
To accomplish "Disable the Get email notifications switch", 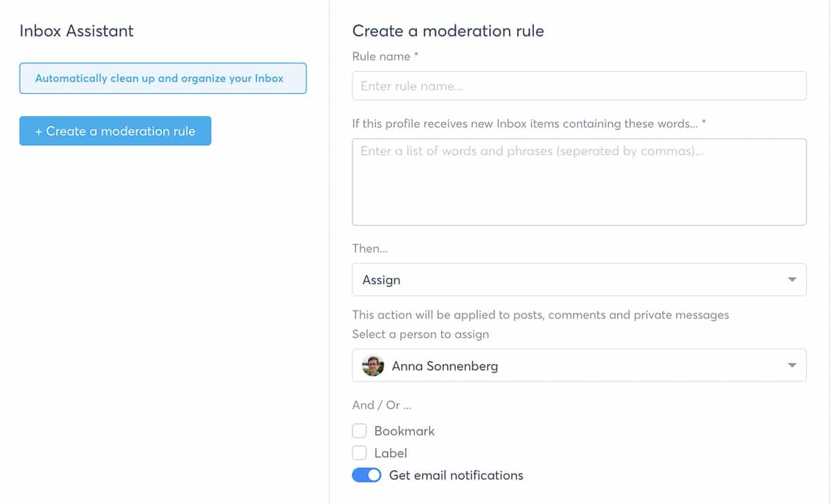I will tap(367, 475).
